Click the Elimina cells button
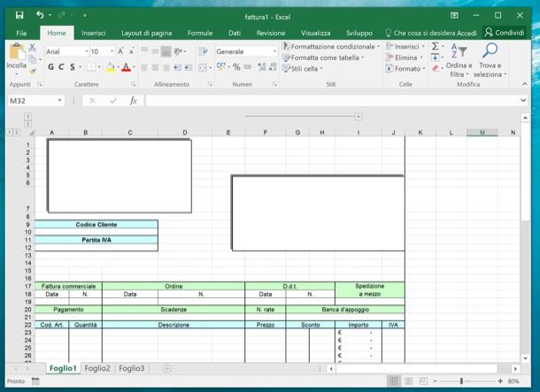The height and width of the screenshot is (392, 540). coord(405,58)
